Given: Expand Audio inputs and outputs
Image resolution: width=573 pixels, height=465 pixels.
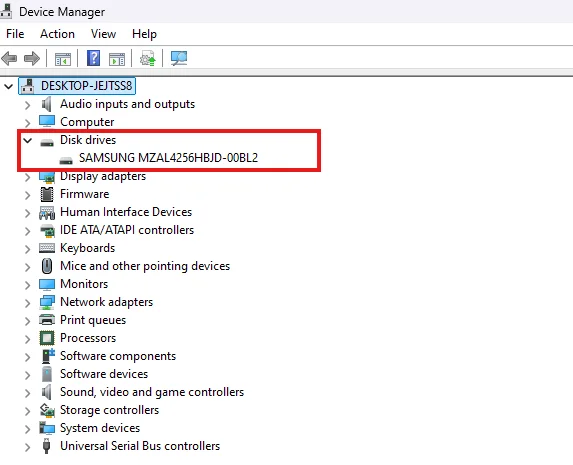Looking at the screenshot, I should [x=28, y=105].
